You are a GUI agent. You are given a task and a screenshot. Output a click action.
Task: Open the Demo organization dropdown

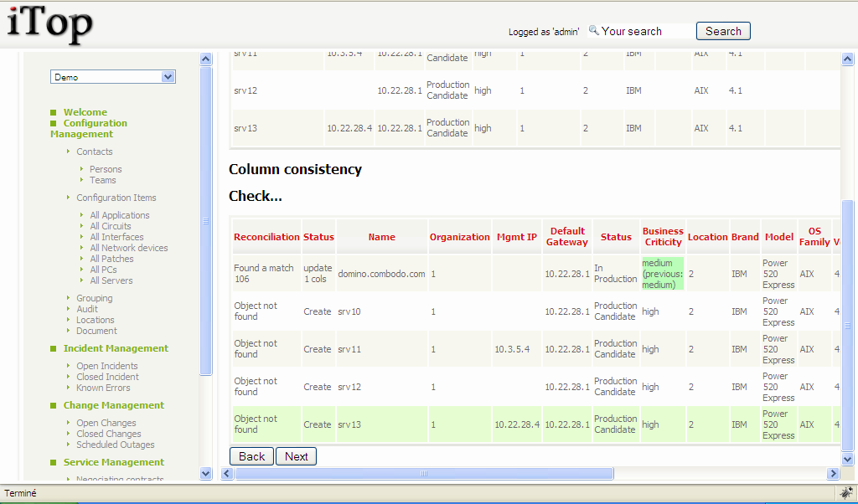(x=113, y=77)
